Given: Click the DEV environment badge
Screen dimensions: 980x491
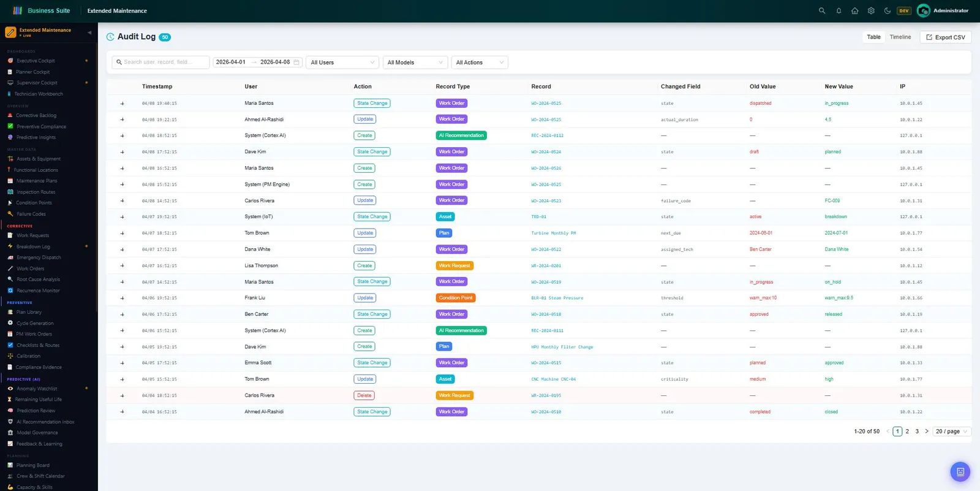Looking at the screenshot, I should pos(904,10).
